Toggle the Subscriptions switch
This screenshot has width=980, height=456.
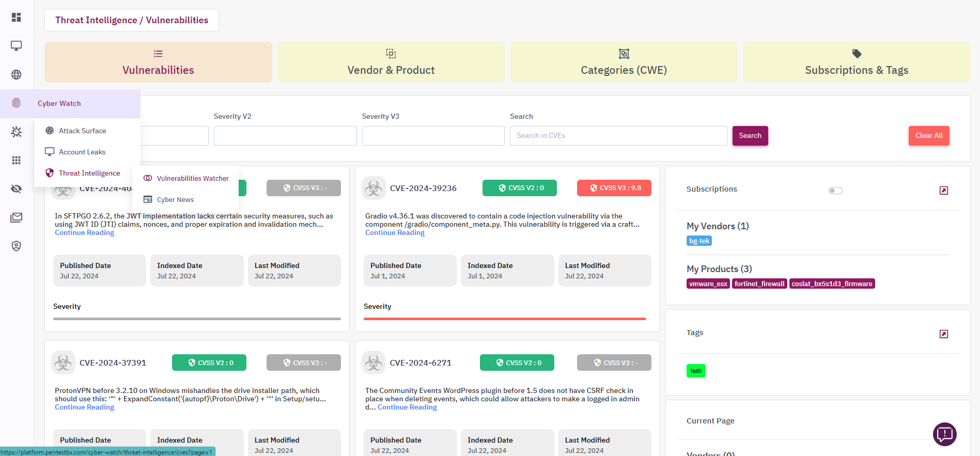(x=835, y=191)
